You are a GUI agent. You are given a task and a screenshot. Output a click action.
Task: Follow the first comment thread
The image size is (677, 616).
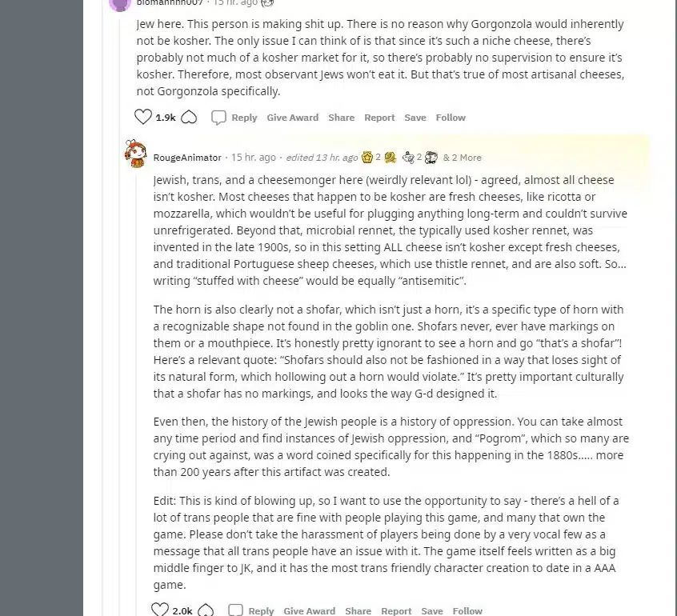click(451, 118)
